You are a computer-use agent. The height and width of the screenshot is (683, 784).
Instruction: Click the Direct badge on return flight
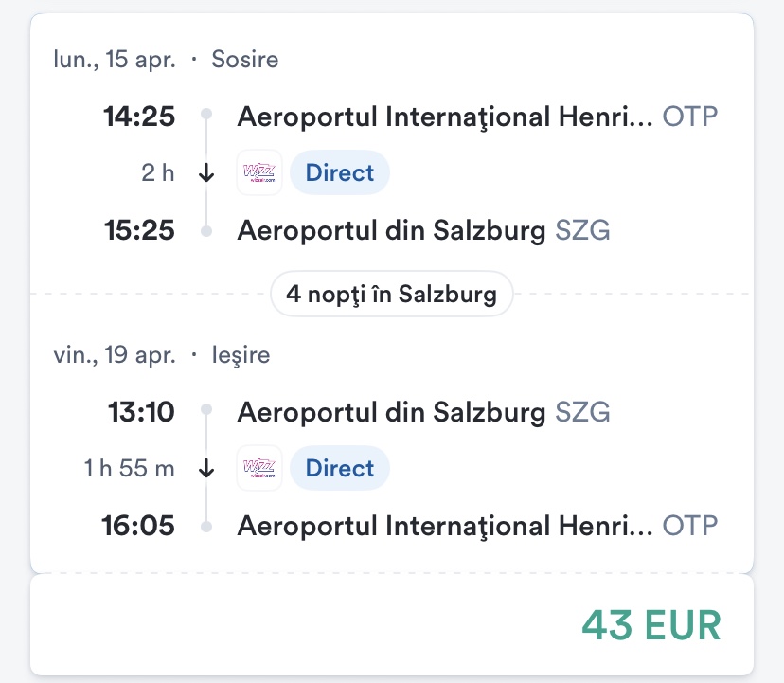(x=339, y=468)
